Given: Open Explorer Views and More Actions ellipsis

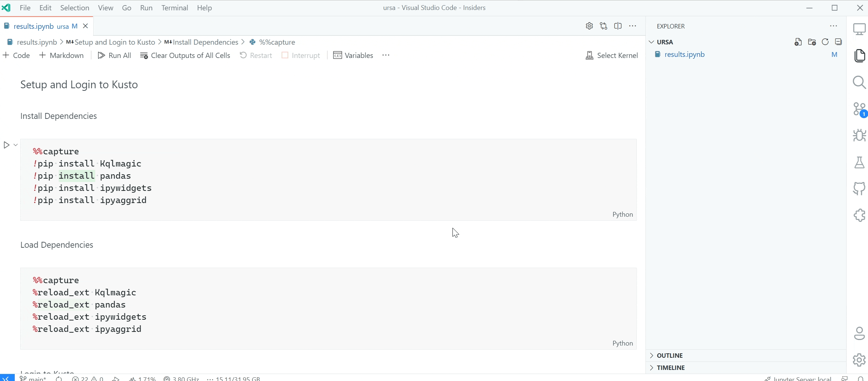Looking at the screenshot, I should pos(834,26).
